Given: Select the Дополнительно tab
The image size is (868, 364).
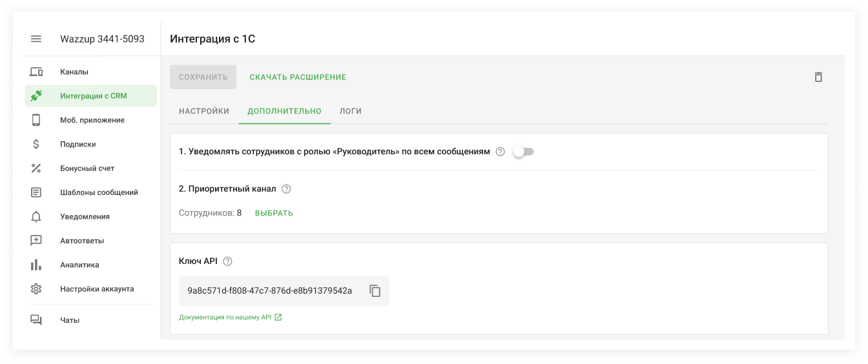Looking at the screenshot, I should [284, 111].
